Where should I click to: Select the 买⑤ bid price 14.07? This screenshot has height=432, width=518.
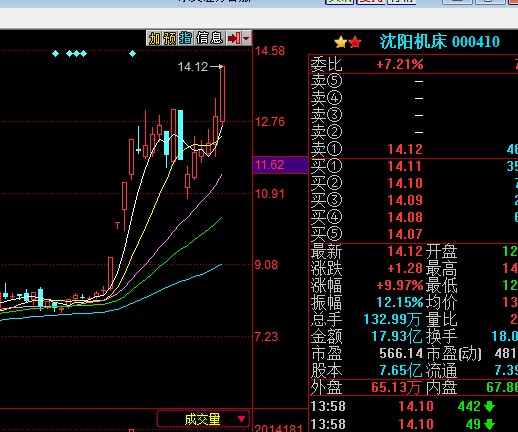[405, 234]
